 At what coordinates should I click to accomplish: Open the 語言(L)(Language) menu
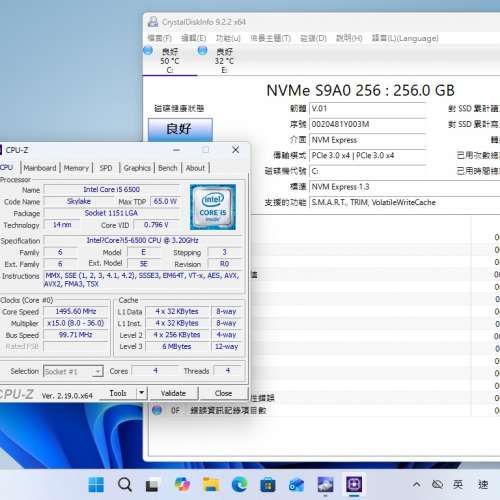click(x=405, y=38)
